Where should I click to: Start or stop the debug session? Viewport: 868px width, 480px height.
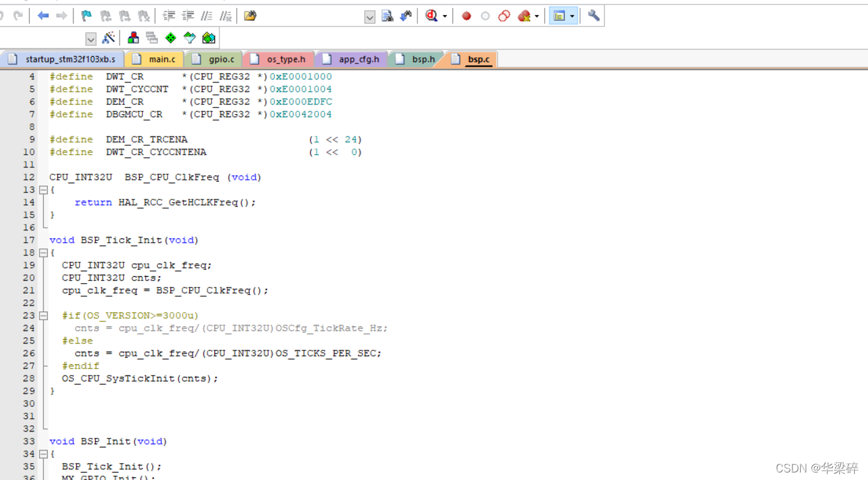(x=431, y=16)
